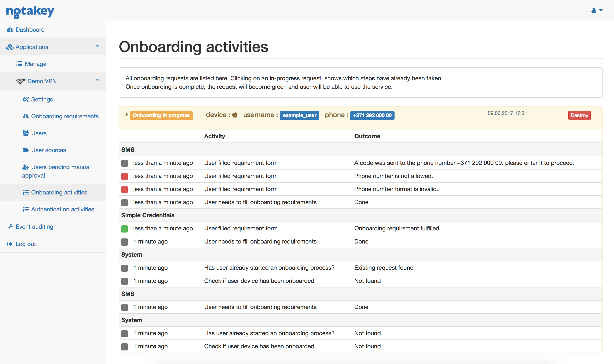Screen dimensions: 614x364
Task: Click 'Phone number is not allowed.' outcome
Action: point(393,176)
